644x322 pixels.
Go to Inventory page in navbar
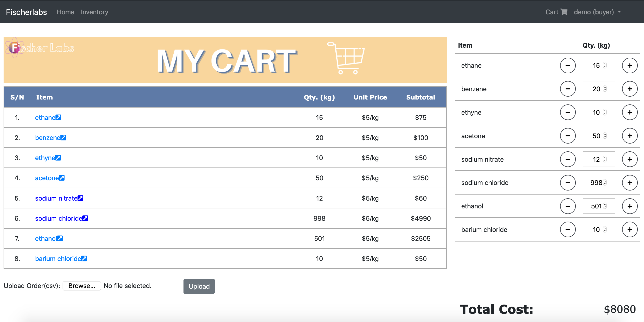click(94, 12)
